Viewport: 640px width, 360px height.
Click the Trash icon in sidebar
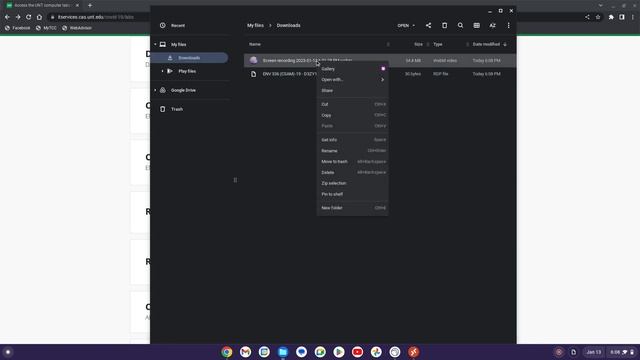pos(162,109)
